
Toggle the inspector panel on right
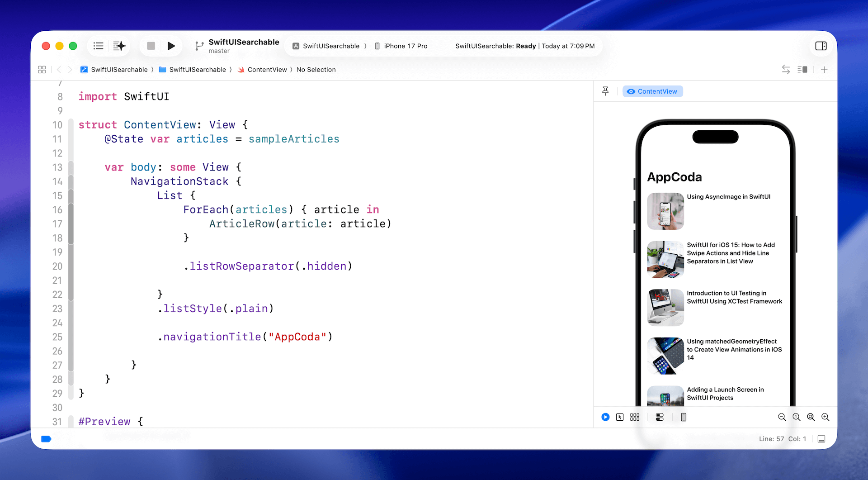[821, 46]
